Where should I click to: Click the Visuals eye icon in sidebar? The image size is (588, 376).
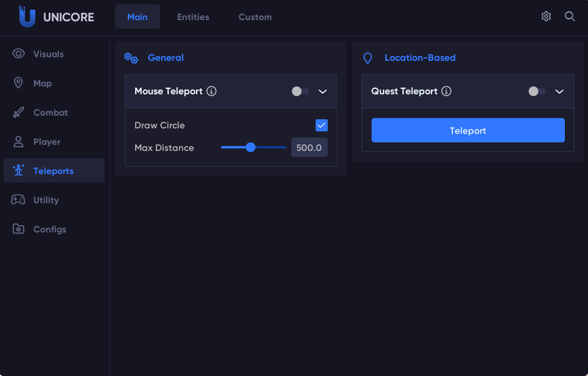pyautogui.click(x=18, y=54)
